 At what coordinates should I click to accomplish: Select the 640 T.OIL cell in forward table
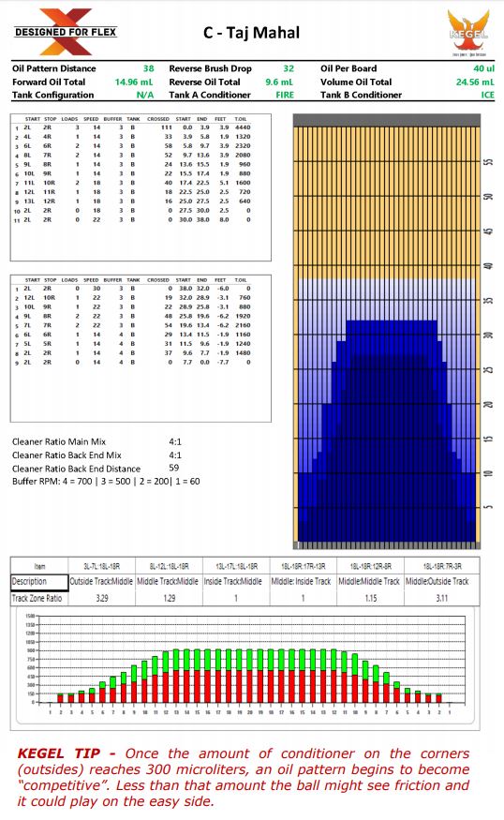click(x=245, y=201)
